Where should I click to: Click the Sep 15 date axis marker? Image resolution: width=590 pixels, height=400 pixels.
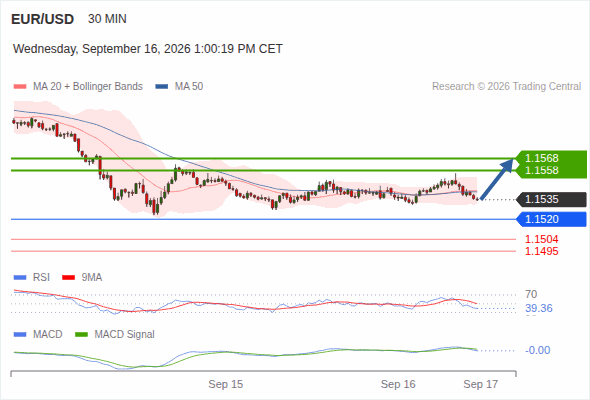[226, 384]
